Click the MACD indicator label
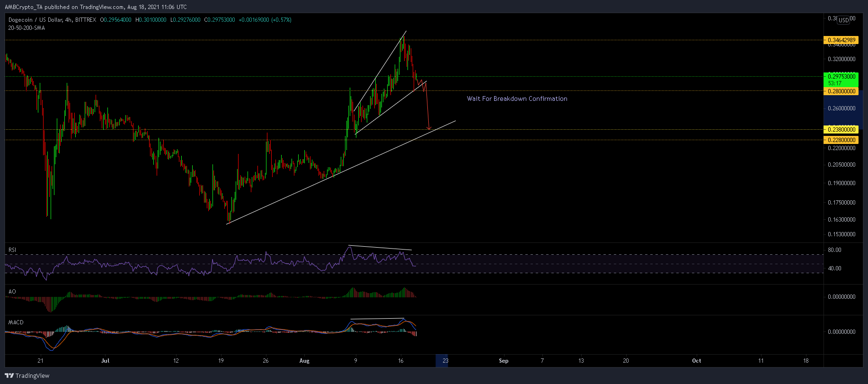The width and height of the screenshot is (868, 384). click(16, 322)
